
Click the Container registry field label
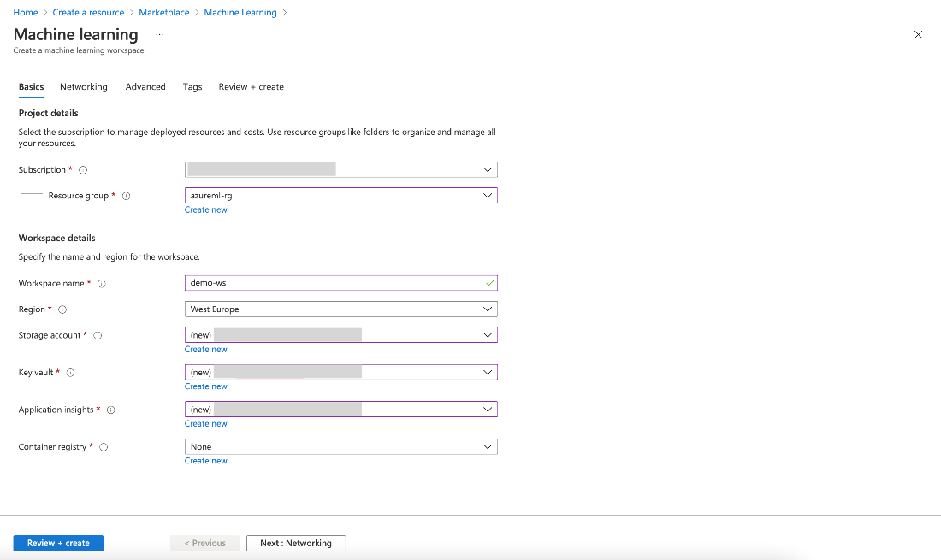[x=52, y=447]
